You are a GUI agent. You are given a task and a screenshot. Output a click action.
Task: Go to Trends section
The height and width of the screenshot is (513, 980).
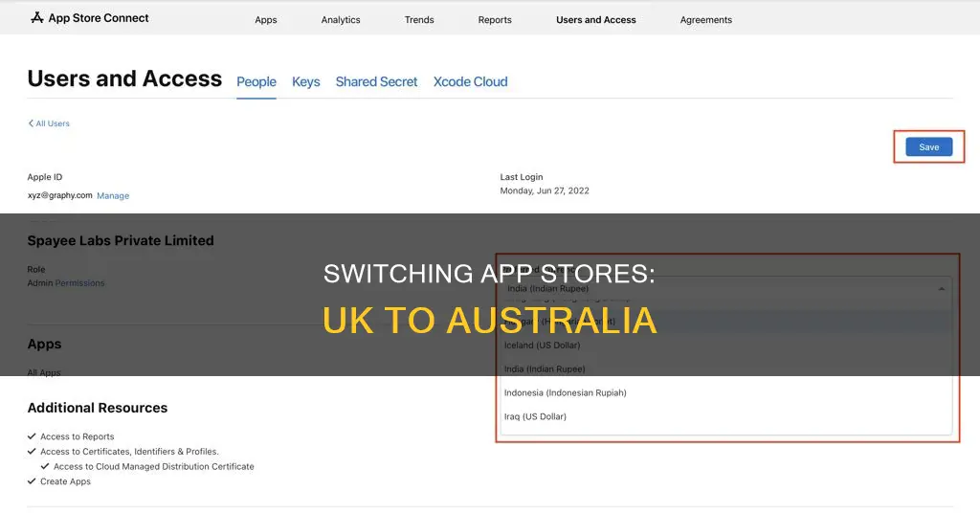[419, 20]
